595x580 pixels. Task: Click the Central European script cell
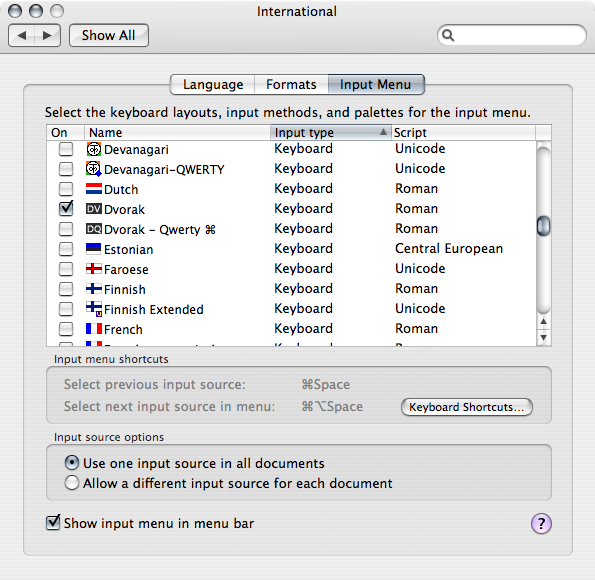[449, 249]
